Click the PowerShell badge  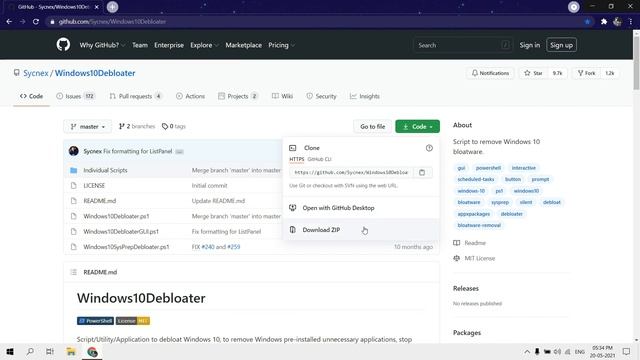coord(95,321)
